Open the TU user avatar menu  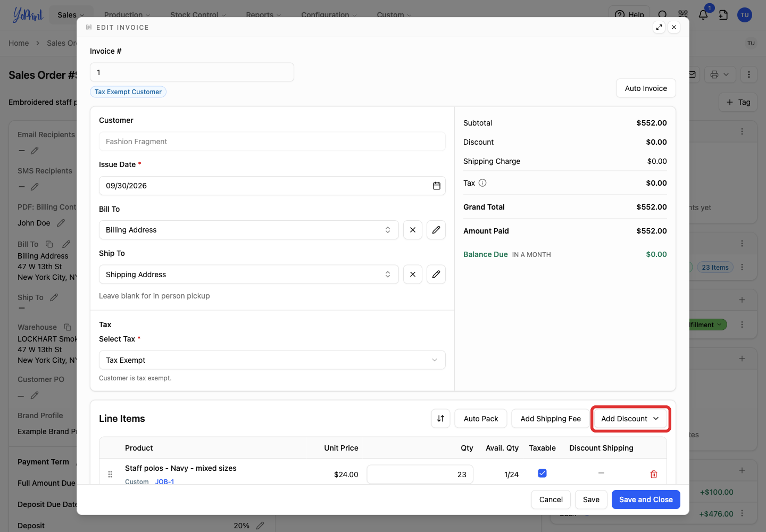tap(745, 15)
